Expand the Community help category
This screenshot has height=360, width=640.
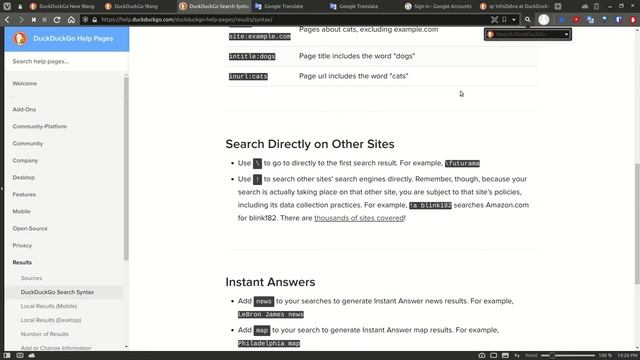(27, 144)
